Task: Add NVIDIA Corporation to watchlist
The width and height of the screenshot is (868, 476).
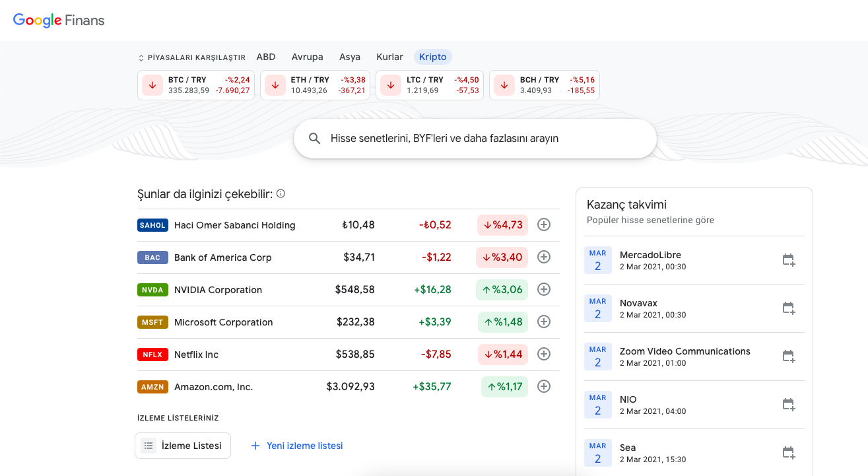Action: [x=544, y=289]
